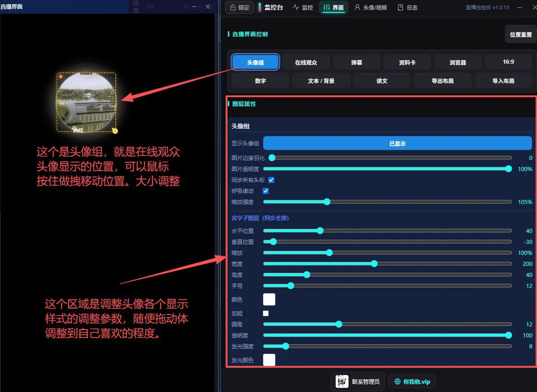This screenshot has height=392, width=537.
Task: Click the 直播总控台 v1.0.15 version text
Action: pos(487,7)
